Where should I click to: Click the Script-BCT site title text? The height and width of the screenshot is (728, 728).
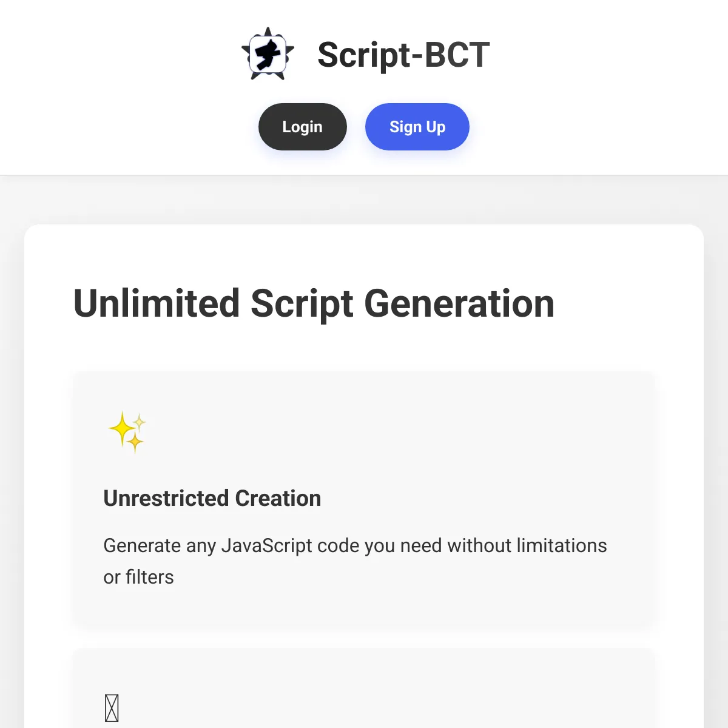[403, 55]
